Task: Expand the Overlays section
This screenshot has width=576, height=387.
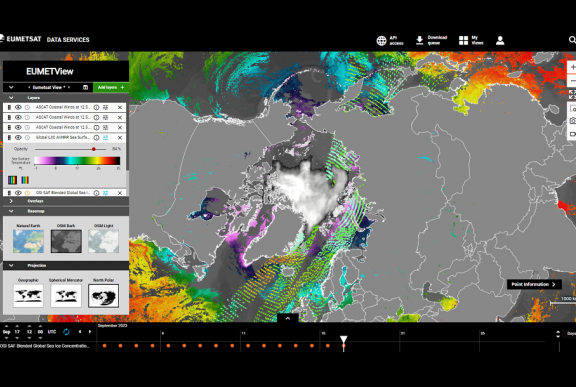Action: (11, 201)
